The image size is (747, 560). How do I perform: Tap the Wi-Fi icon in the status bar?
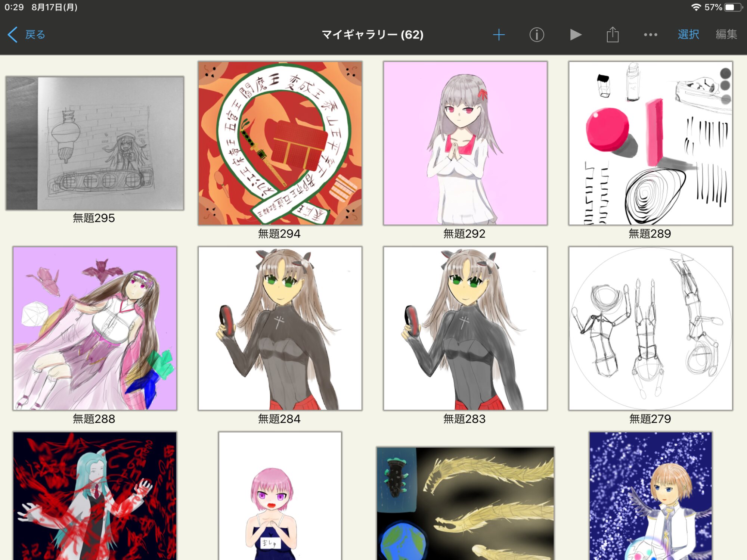696,7
